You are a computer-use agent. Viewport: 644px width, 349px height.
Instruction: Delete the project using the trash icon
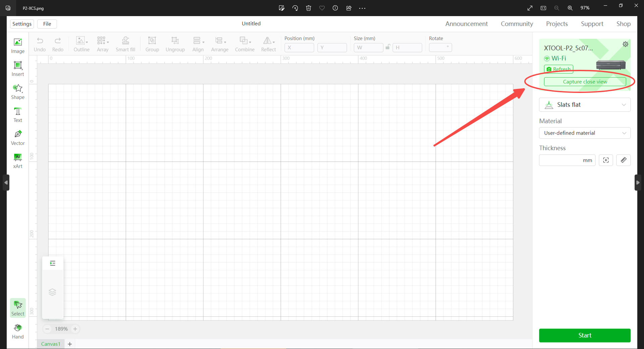tap(309, 8)
